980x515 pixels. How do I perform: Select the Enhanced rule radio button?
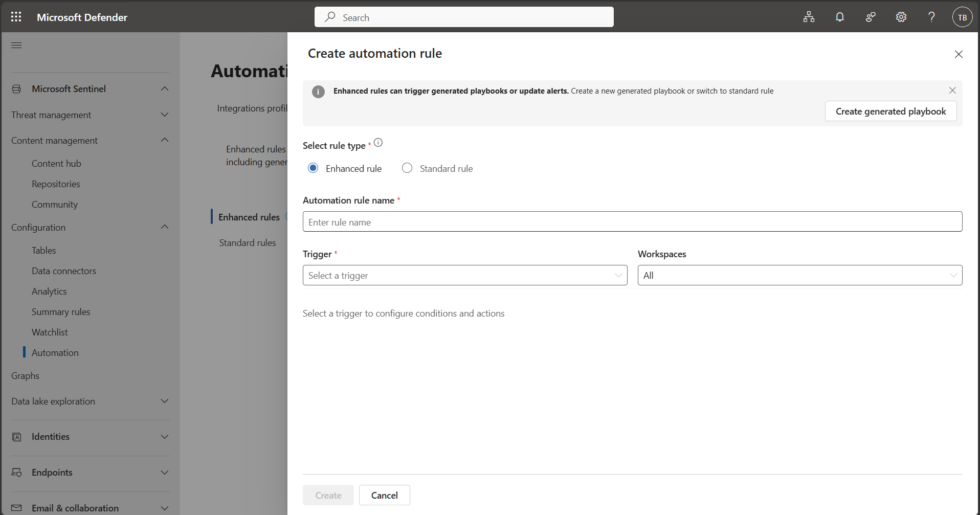[313, 168]
